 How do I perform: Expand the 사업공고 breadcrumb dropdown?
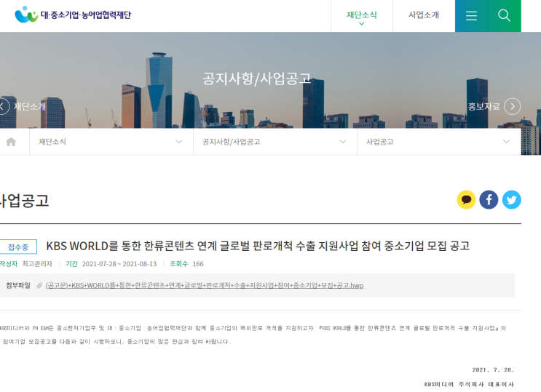(439, 142)
